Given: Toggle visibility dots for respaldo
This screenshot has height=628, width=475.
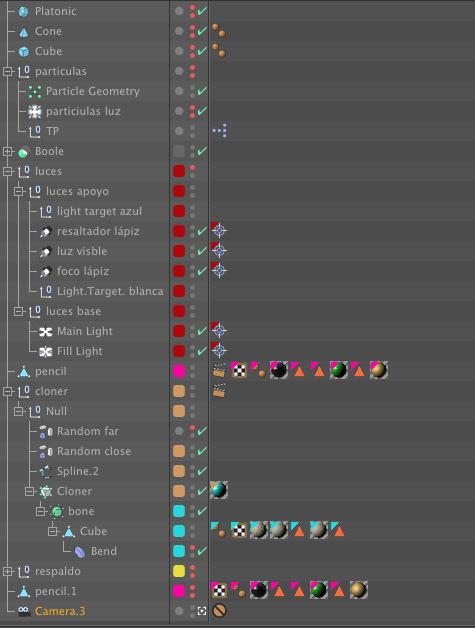Looking at the screenshot, I should coord(193,571).
